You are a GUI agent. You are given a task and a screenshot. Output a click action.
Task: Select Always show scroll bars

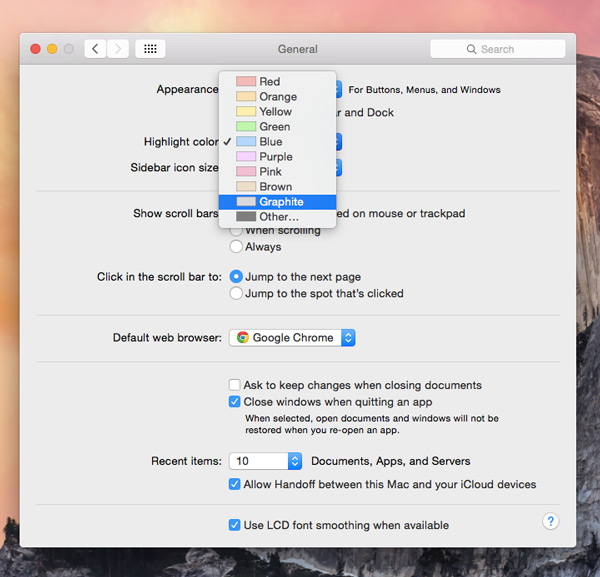(x=236, y=246)
